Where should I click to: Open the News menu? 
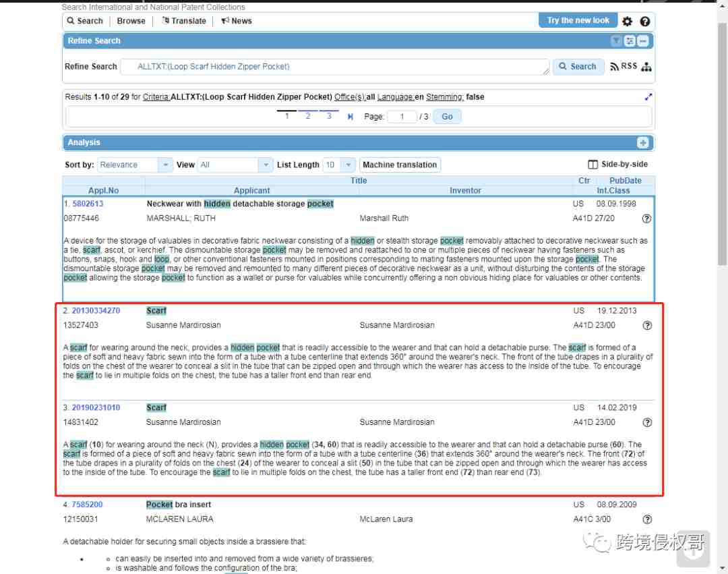pos(237,21)
